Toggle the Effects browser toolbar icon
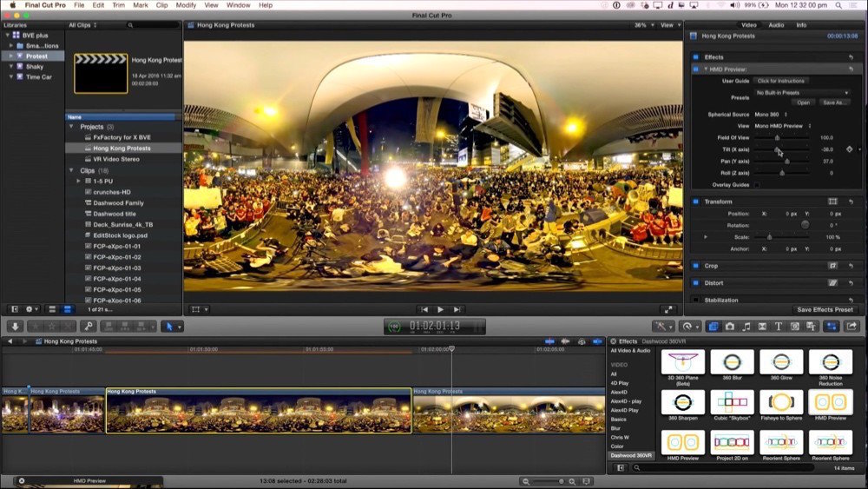Screen dimensions: 868x489 pyautogui.click(x=713, y=327)
